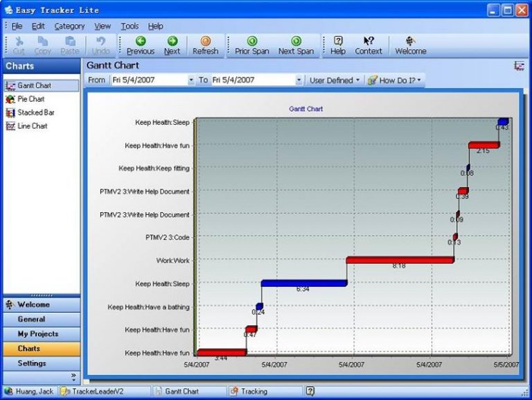The width and height of the screenshot is (532, 400).
Task: Open the User Defined range dropdown
Action: [x=335, y=80]
